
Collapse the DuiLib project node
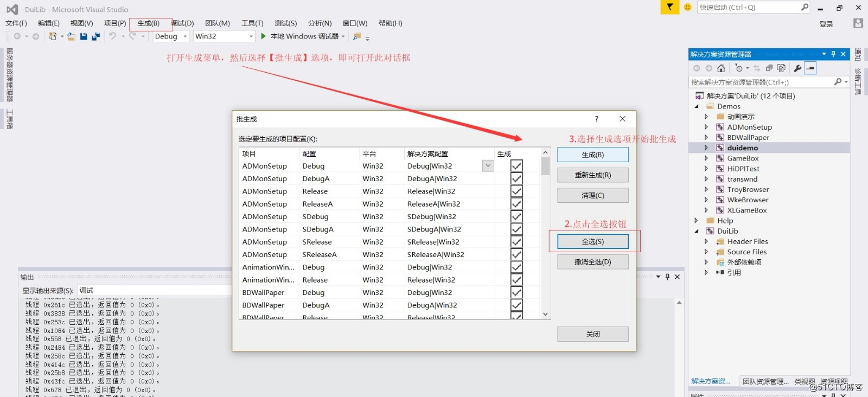pyautogui.click(x=697, y=231)
